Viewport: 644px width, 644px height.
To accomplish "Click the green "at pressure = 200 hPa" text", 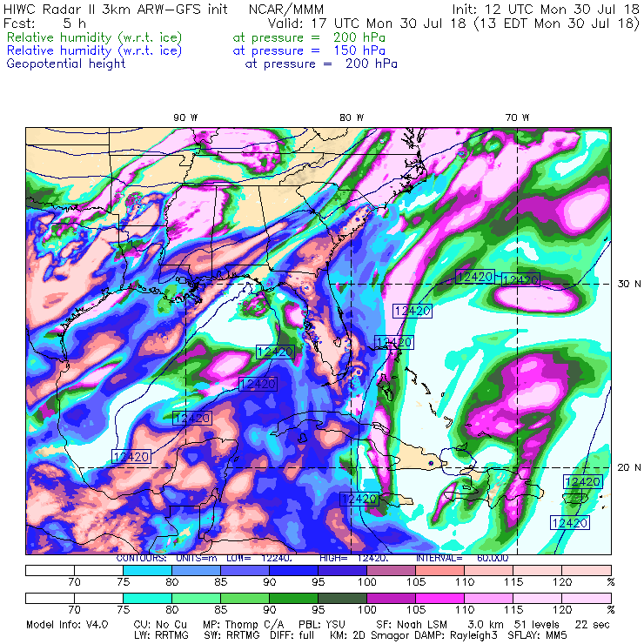I will click(309, 37).
